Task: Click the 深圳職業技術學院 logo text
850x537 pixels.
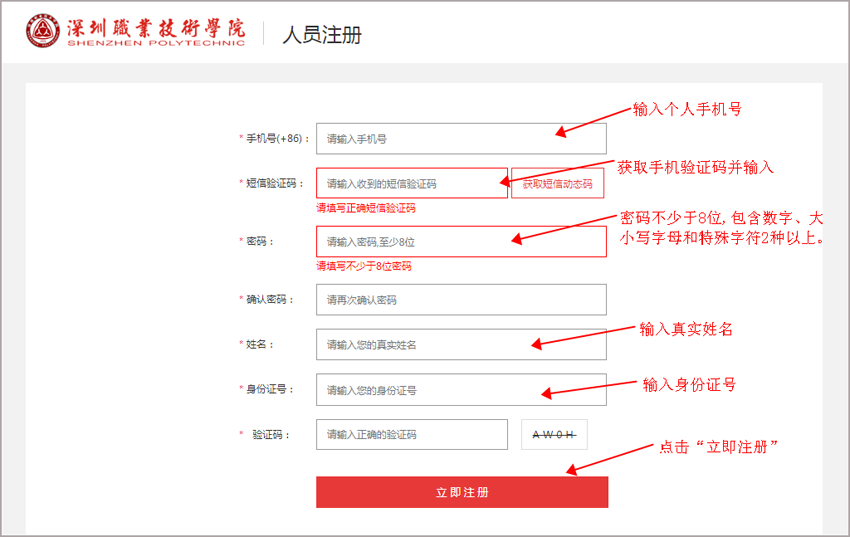Action: [x=155, y=28]
